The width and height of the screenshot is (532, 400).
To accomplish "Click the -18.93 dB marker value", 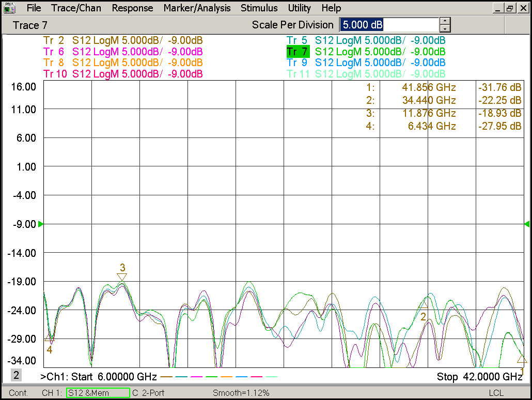I will tap(499, 113).
